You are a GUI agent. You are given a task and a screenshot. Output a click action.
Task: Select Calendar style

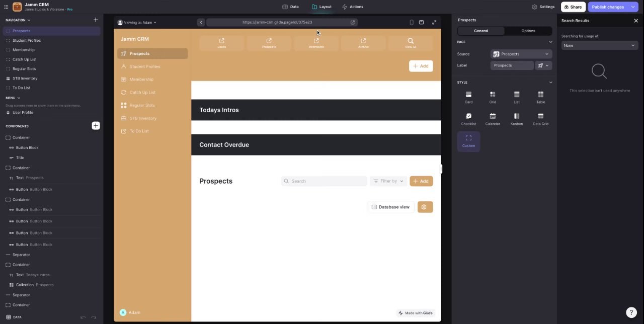493,119
